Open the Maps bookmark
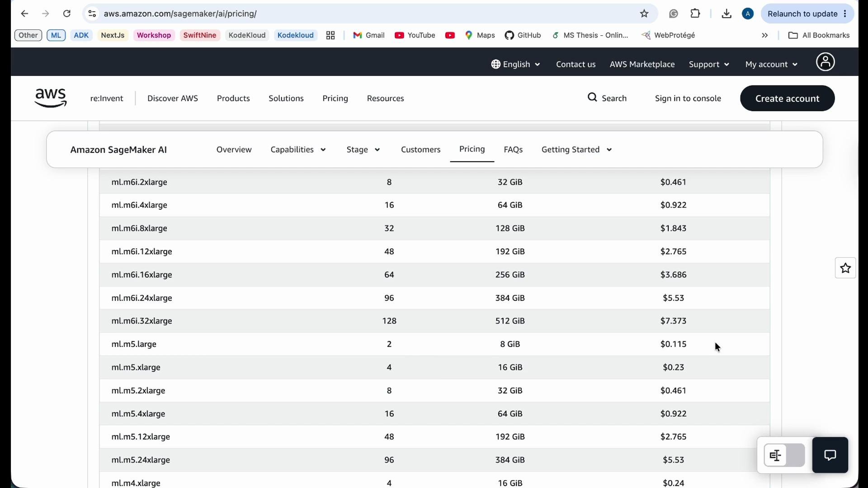 tap(480, 35)
